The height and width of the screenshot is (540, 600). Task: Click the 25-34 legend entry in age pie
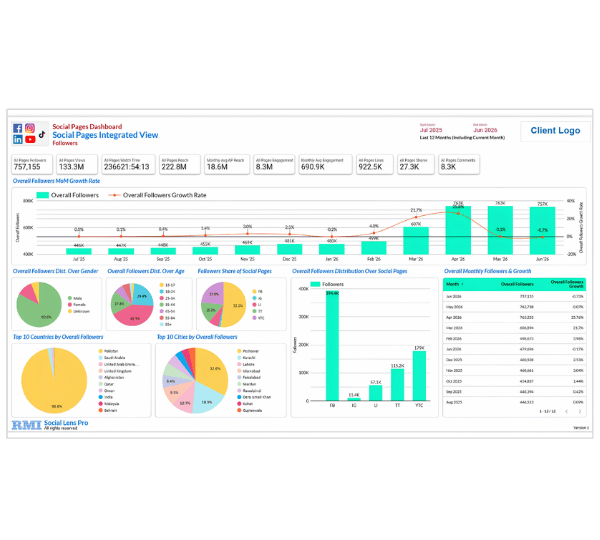(168, 298)
